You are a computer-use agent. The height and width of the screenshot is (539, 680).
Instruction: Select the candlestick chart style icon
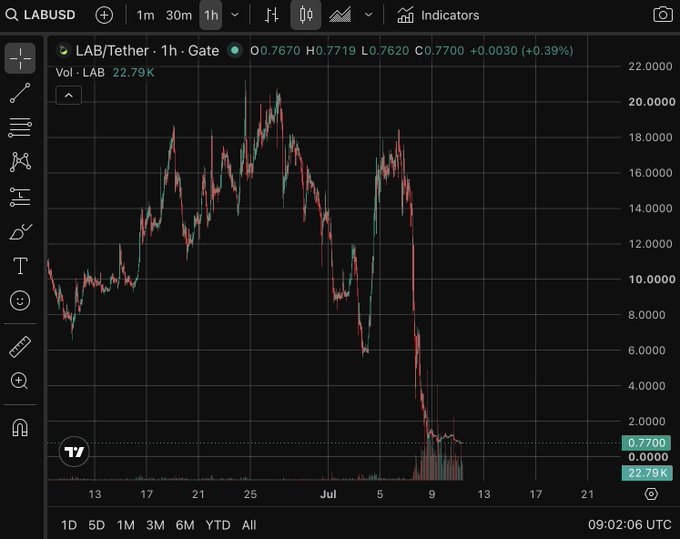tap(306, 15)
